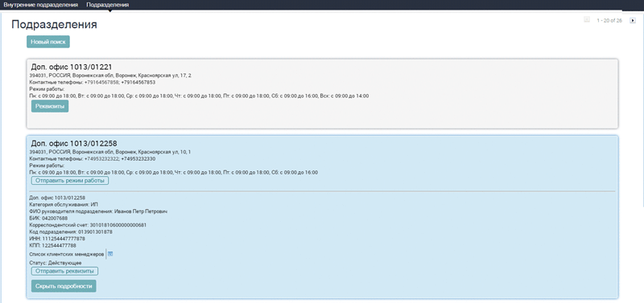This screenshot has height=303, width=644.
Task: Click Категория обслуживания: ИП line
Action: click(x=64, y=204)
